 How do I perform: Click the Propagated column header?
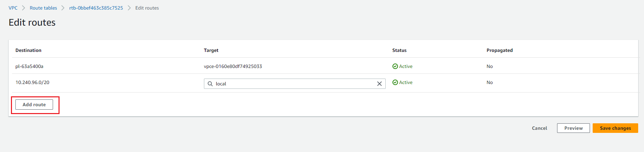(500, 50)
